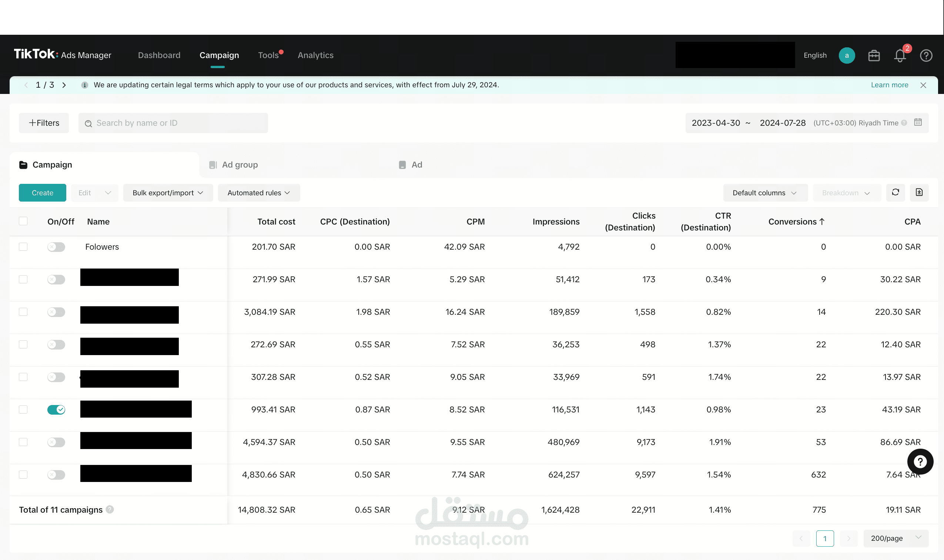944x560 pixels.
Task: Click the export report icon
Action: pyautogui.click(x=919, y=192)
